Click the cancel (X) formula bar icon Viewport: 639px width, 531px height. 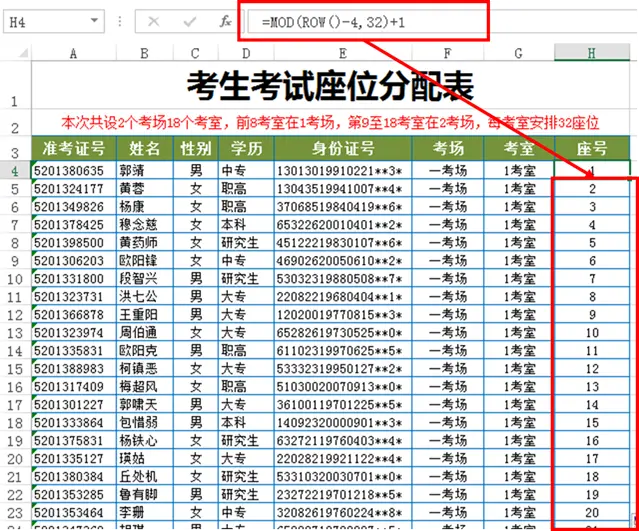[x=153, y=22]
